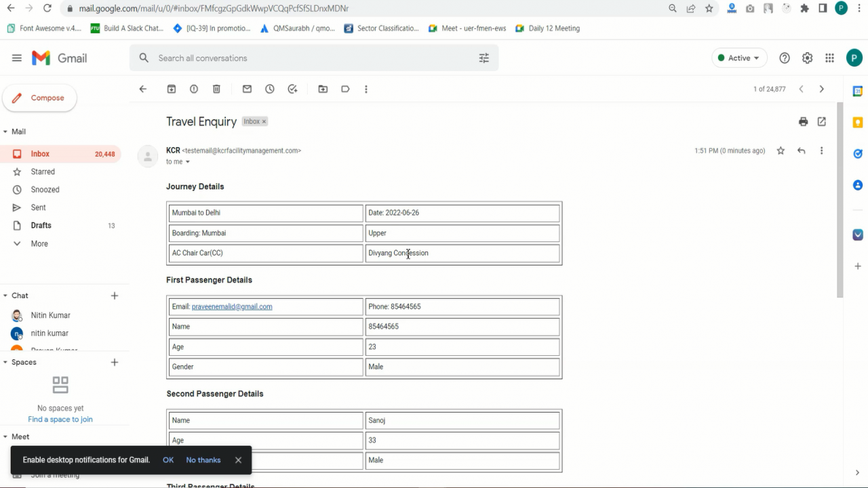Open the Starred folder
This screenshot has height=488, width=868.
43,171
